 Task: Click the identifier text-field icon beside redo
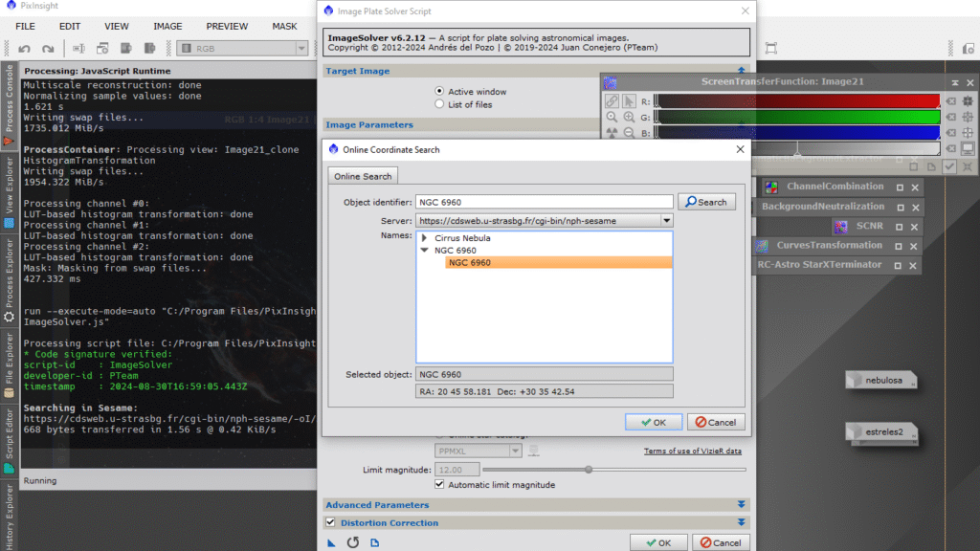point(78,48)
